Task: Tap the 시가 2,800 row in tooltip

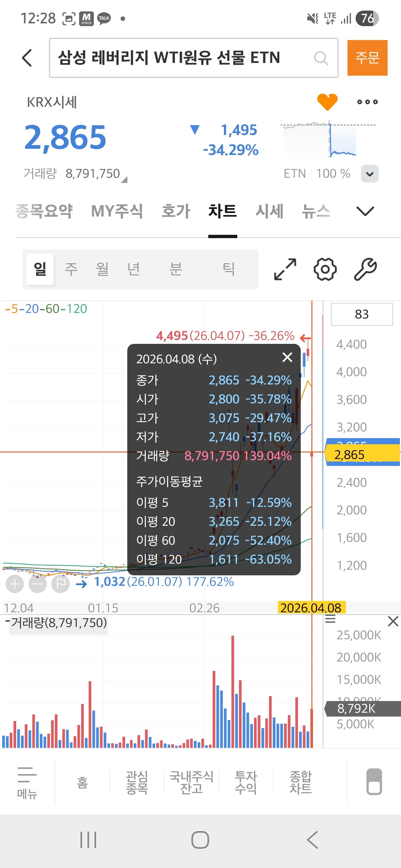Action: point(214,399)
